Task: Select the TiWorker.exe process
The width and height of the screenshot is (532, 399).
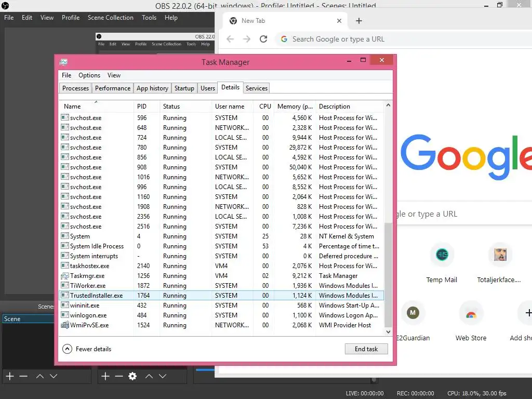Action: coord(221,286)
